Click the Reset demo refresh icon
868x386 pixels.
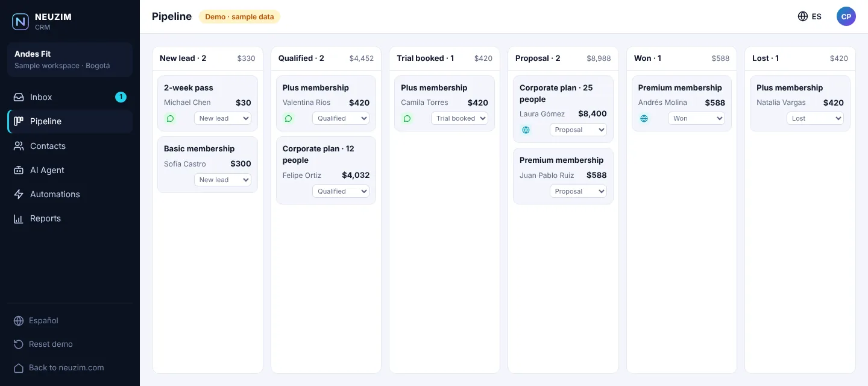[19, 344]
